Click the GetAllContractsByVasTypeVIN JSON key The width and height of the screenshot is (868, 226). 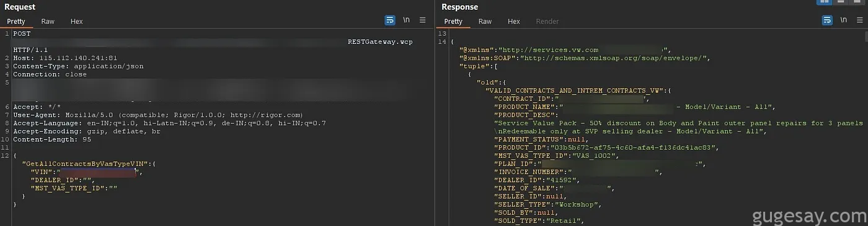86,163
